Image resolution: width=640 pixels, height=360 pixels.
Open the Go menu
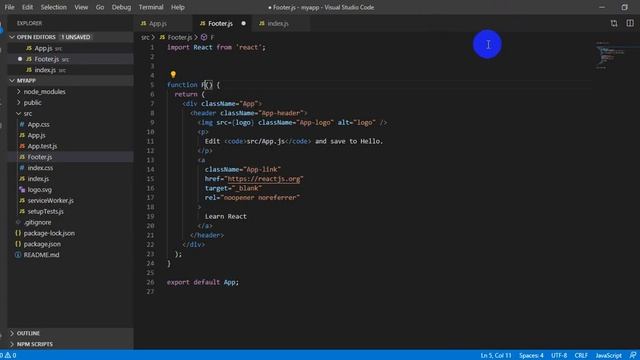[x=100, y=7]
